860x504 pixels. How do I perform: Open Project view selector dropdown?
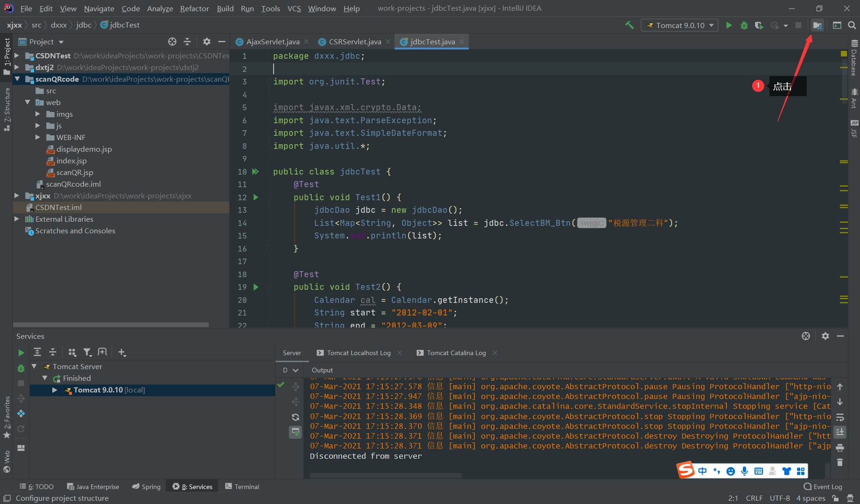click(x=41, y=42)
